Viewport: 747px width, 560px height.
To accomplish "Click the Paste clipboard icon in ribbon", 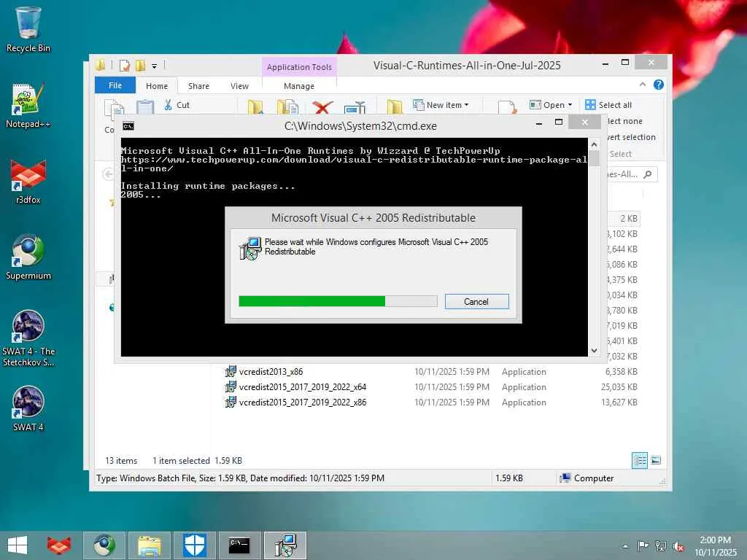I will click(145, 107).
